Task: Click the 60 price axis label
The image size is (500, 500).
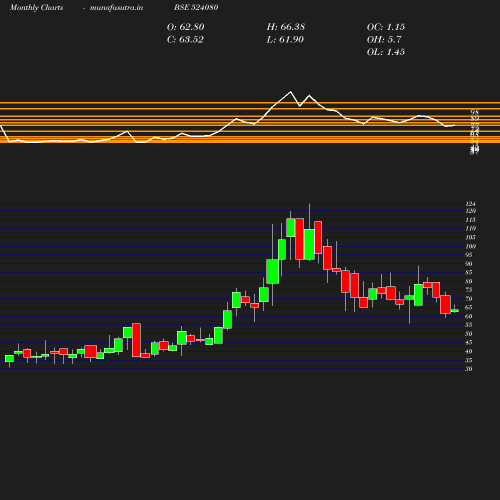Action: (469, 316)
